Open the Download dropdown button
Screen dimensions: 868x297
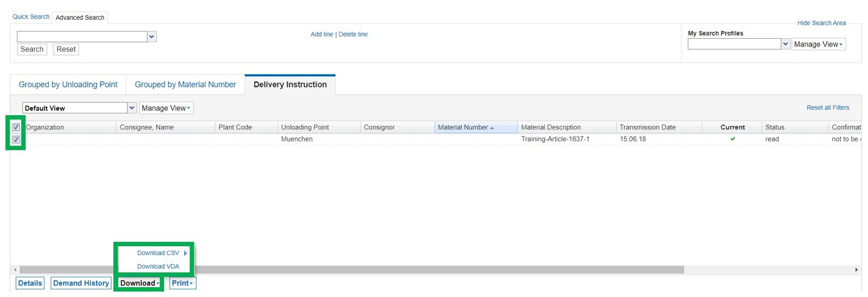(140, 283)
